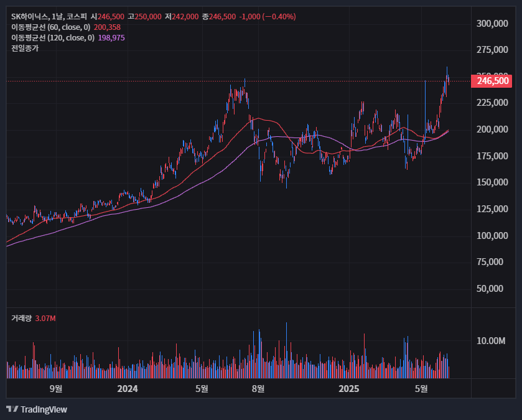
Task: Click the 이동평균선 60 indicator legend
Action: click(x=50, y=27)
